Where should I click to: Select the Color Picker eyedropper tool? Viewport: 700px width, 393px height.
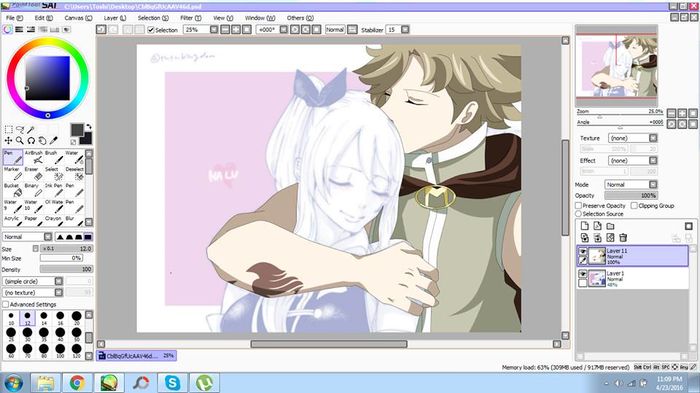point(54,141)
